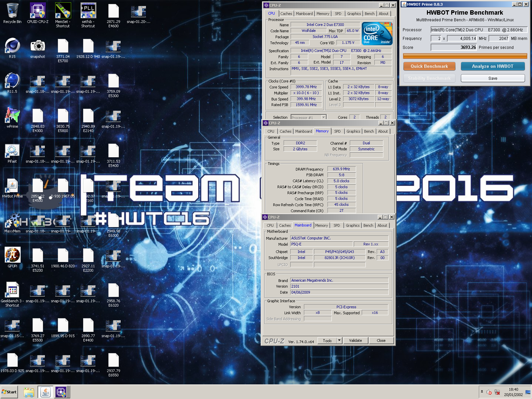The height and width of the screenshot is (399, 532).
Task: Open the GPUPi desktop icon
Action: point(12,258)
